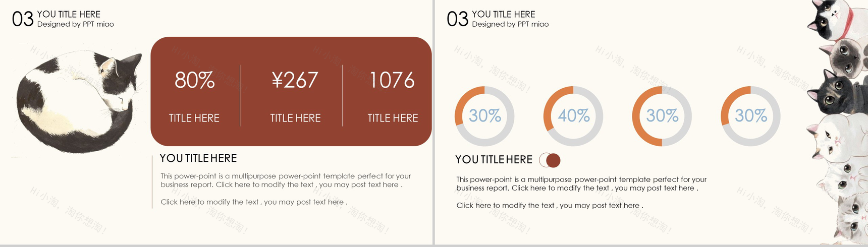This screenshot has height=247, width=868.
Task: Click the right slide's Designed by PPT miao subtitle
Action: pyautogui.click(x=510, y=24)
